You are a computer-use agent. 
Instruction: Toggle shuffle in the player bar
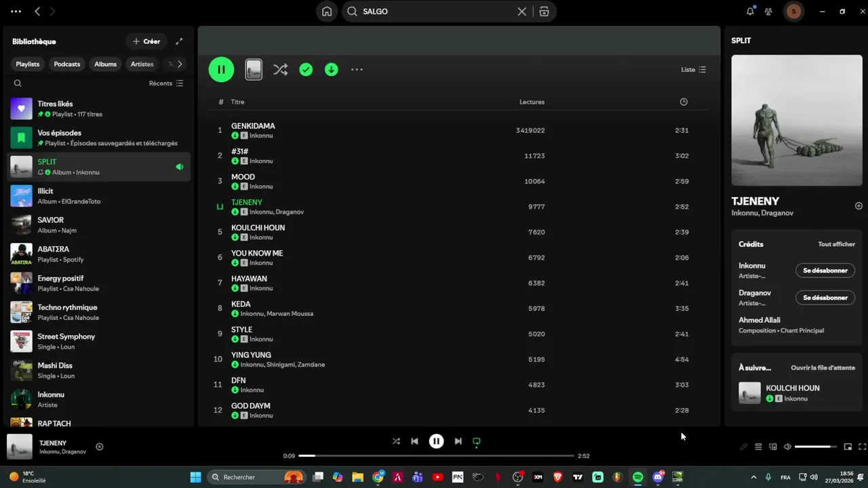(x=396, y=441)
